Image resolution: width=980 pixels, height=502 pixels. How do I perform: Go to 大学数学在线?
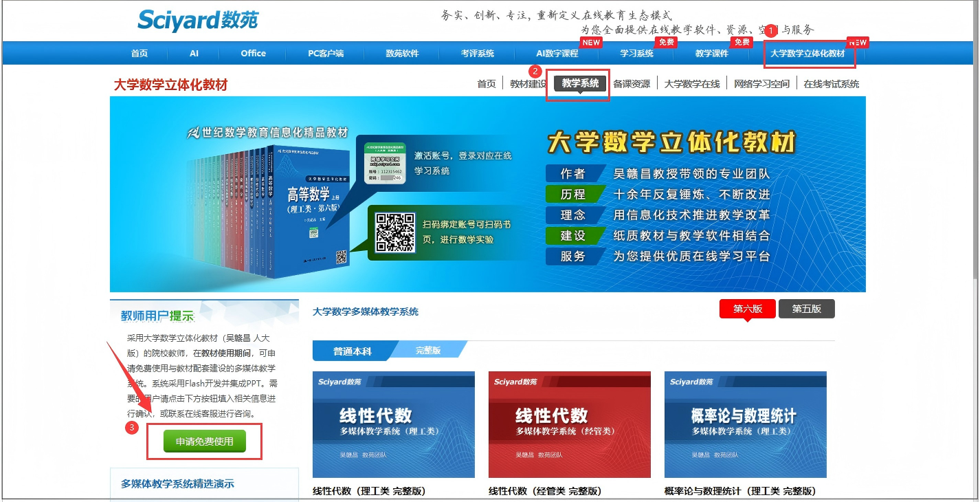pyautogui.click(x=692, y=84)
